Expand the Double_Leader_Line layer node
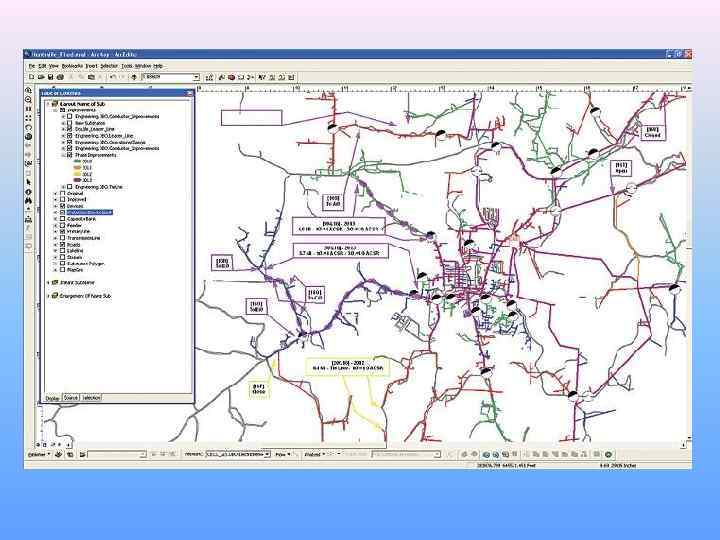The image size is (720, 540). pos(63,129)
